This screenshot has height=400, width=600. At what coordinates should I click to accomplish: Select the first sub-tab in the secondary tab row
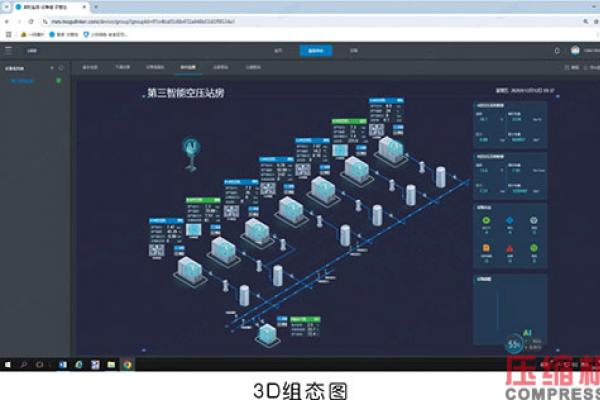click(90, 68)
